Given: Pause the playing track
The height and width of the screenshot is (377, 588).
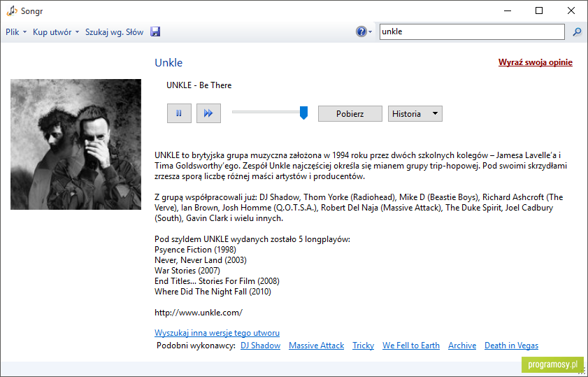Looking at the screenshot, I should click(x=179, y=113).
